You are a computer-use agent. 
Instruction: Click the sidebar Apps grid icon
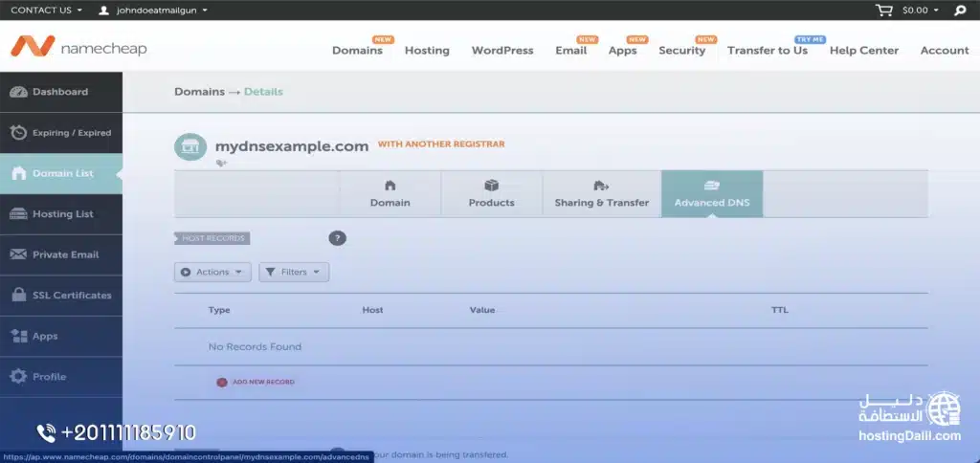19,336
